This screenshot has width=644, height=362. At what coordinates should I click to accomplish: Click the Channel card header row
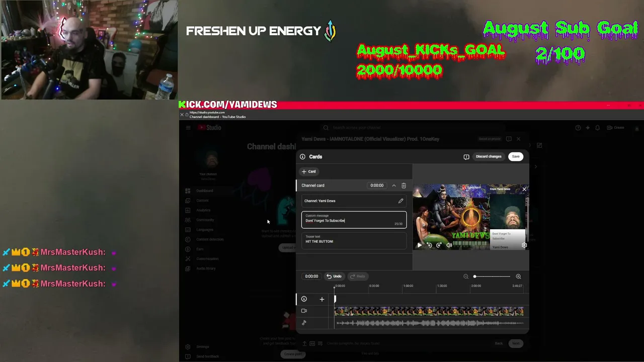pyautogui.click(x=354, y=186)
